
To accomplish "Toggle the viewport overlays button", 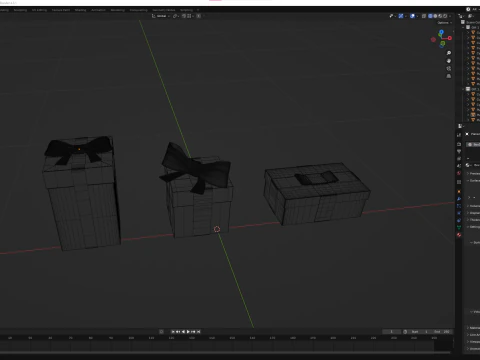I will coord(412,16).
